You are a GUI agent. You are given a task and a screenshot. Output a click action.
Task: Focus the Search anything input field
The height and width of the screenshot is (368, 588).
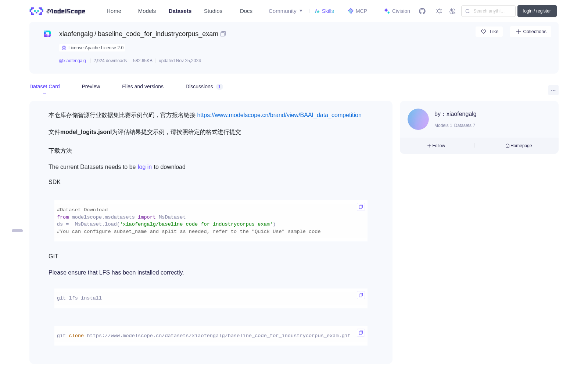click(x=488, y=11)
